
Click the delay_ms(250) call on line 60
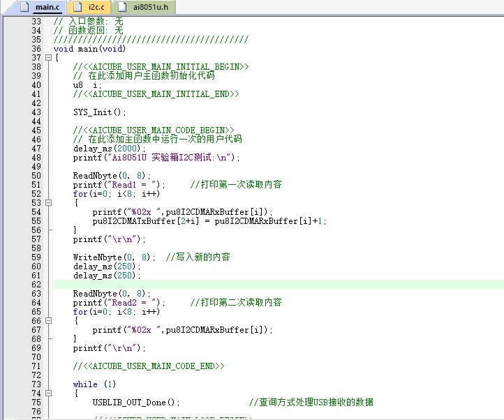point(107,267)
